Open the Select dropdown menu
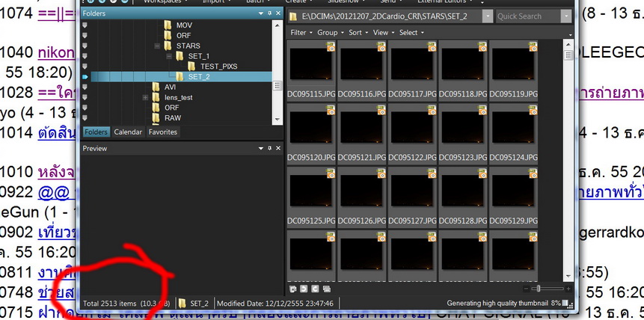The height and width of the screenshot is (320, 644). 411,32
